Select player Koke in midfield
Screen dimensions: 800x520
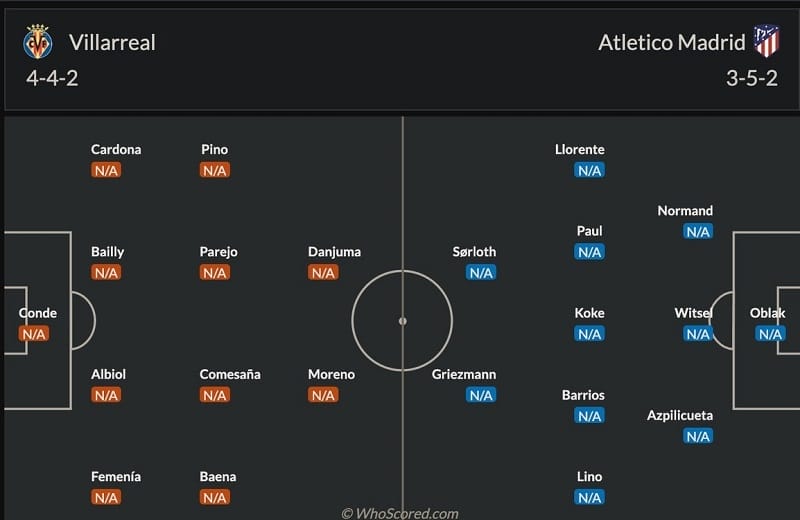pos(589,313)
